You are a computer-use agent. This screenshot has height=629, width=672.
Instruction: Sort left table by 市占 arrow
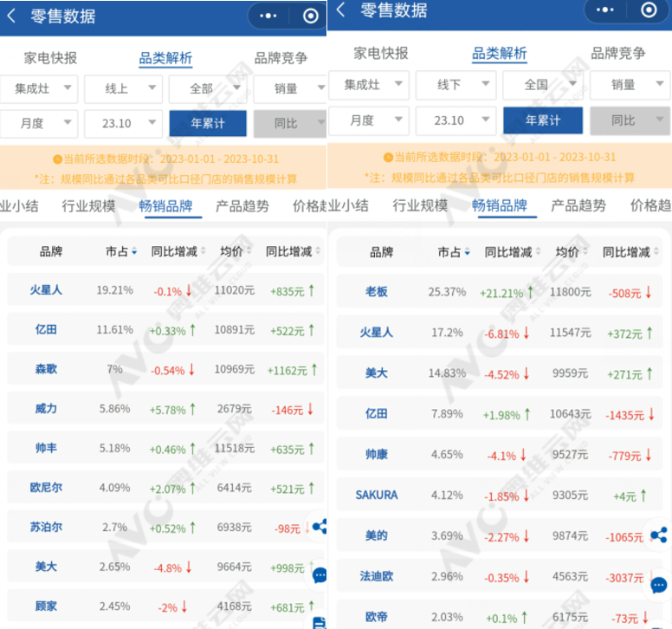click(134, 251)
